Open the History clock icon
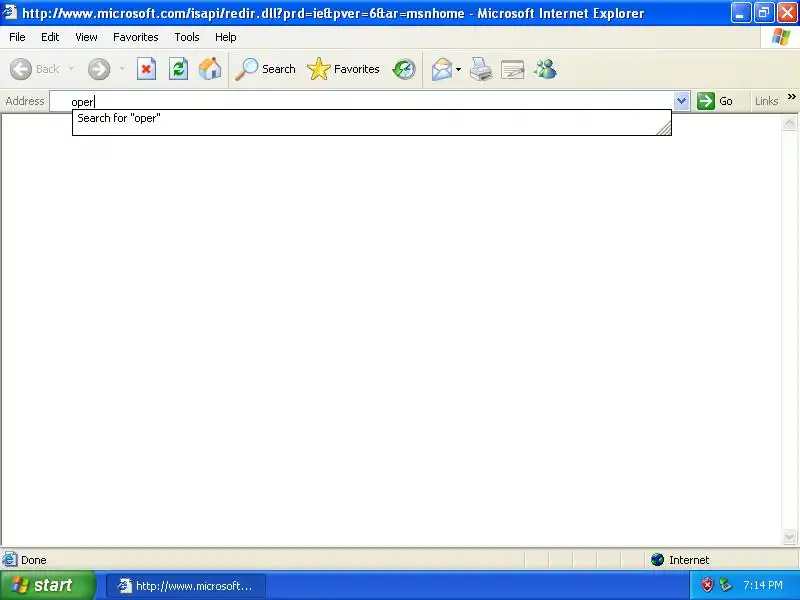Viewport: 800px width, 600px height. tap(404, 69)
